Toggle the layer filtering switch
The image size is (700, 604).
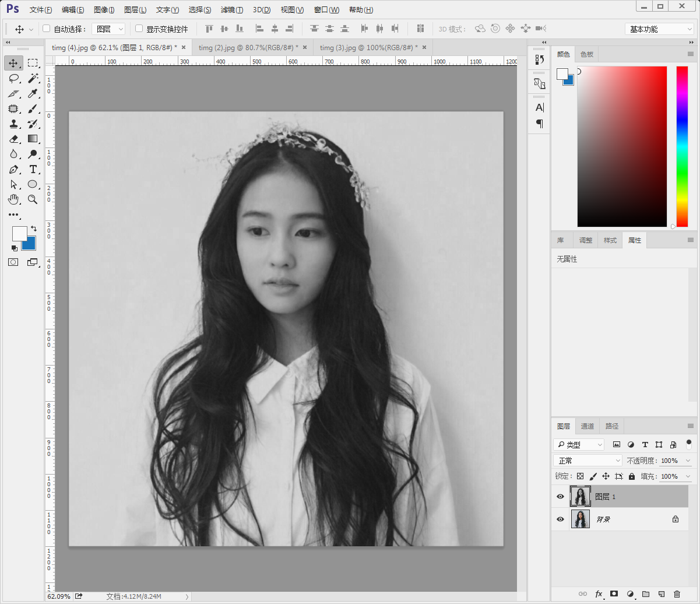click(x=689, y=444)
